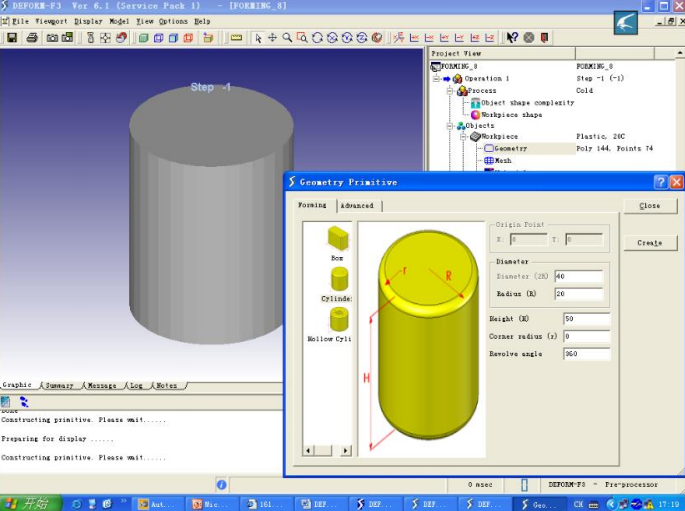
Task: Select the Hollow Cylinder primitive icon
Action: (339, 319)
